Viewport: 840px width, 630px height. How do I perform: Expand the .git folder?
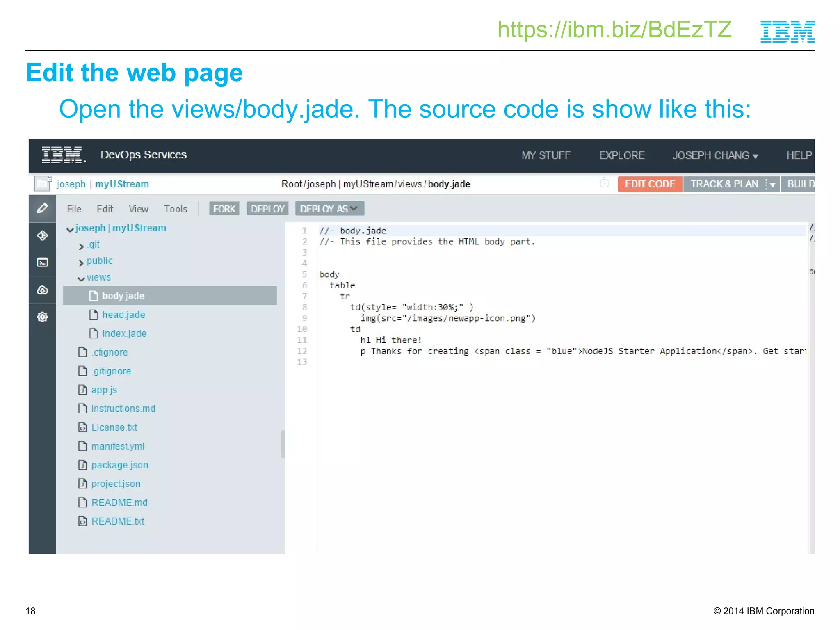[81, 246]
